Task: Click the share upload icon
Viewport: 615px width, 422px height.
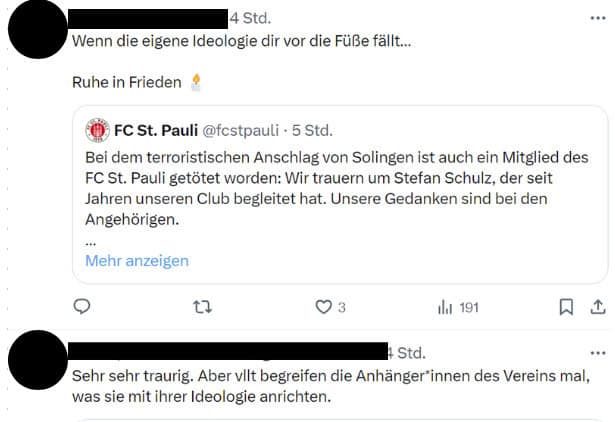Action: click(598, 307)
